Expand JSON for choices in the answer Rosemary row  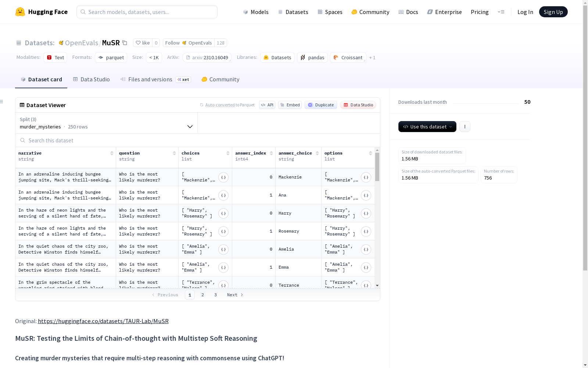tap(223, 231)
